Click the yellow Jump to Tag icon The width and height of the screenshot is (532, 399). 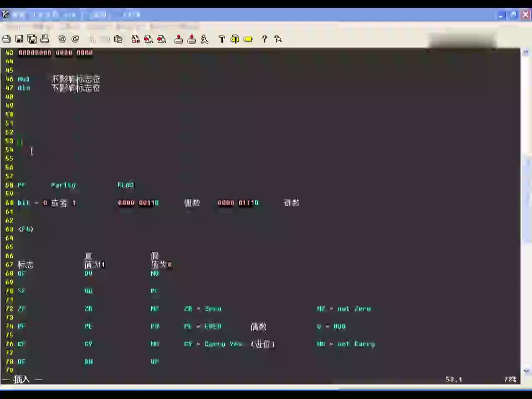248,39
